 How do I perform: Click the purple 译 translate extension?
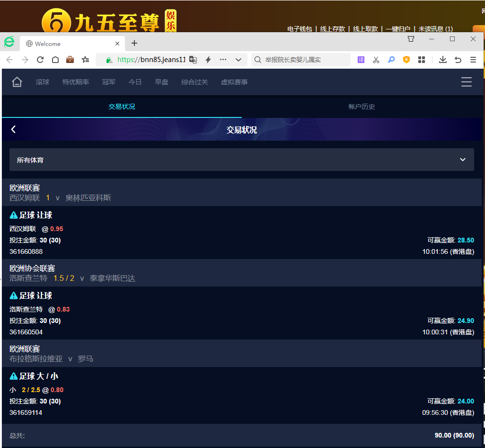[x=361, y=60]
